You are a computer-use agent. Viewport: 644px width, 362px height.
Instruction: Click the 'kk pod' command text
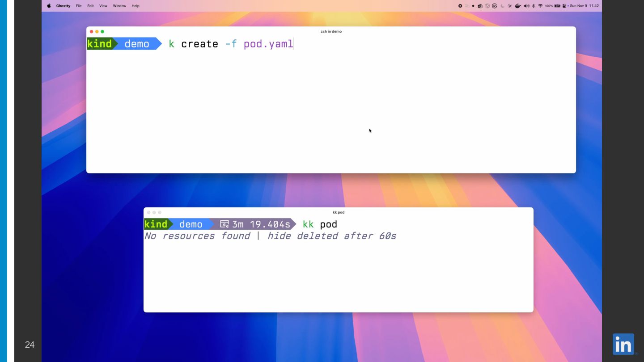(320, 224)
